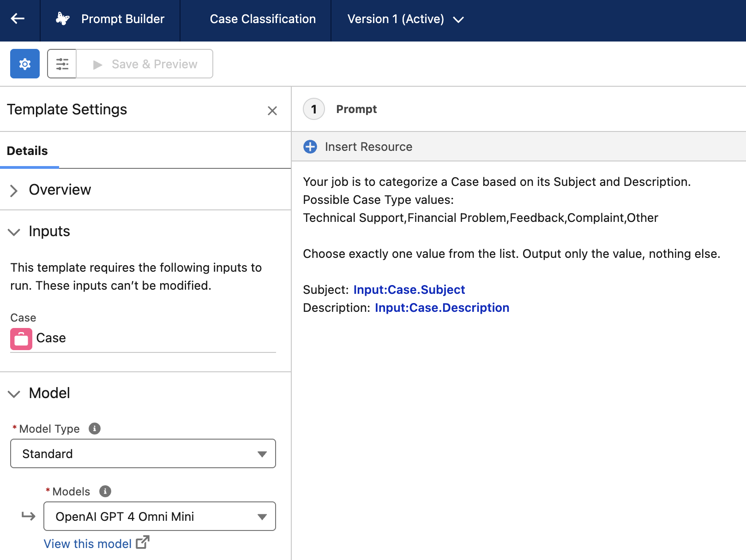This screenshot has width=746, height=560.
Task: Click the back arrow in the header
Action: click(17, 19)
